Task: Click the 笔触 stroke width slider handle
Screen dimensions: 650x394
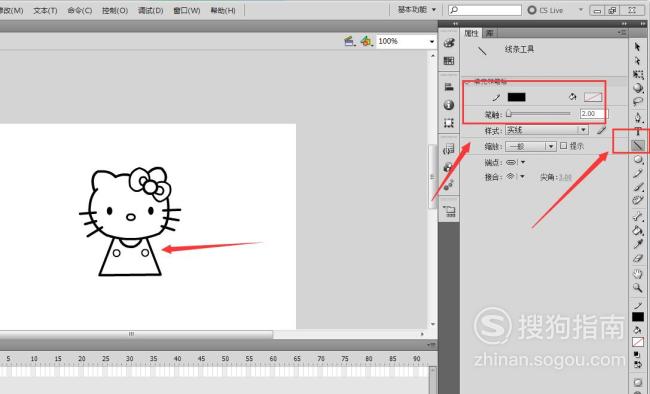Action: pyautogui.click(x=509, y=114)
